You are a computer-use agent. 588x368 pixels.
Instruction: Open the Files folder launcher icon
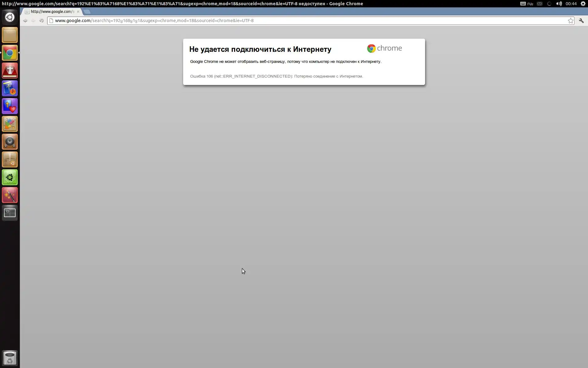[10, 35]
